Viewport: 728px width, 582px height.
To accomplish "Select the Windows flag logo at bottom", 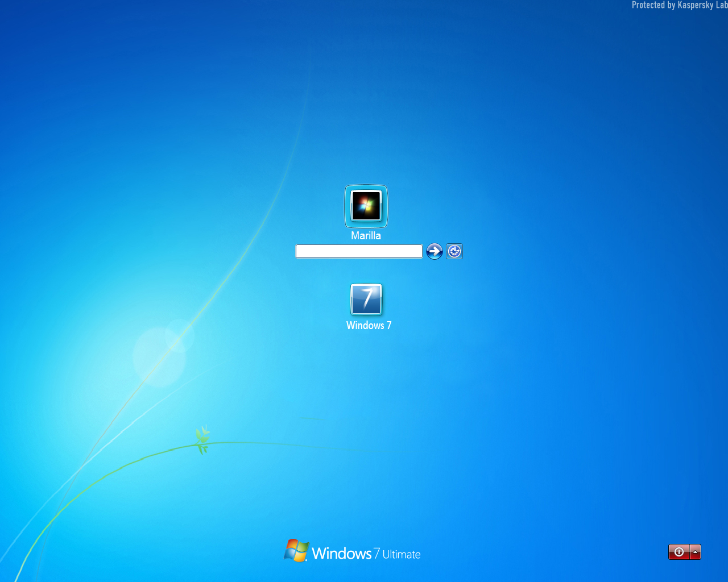I will [x=296, y=550].
